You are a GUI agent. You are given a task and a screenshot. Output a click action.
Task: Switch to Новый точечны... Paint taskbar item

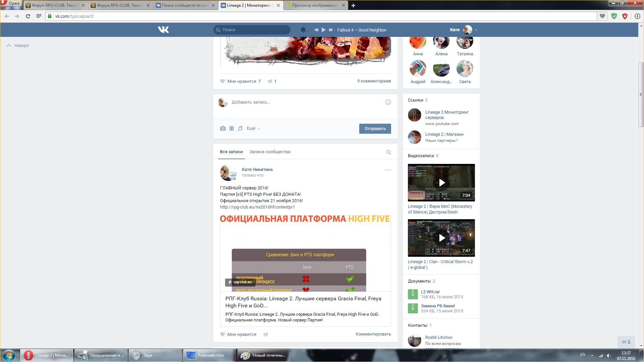click(264, 355)
